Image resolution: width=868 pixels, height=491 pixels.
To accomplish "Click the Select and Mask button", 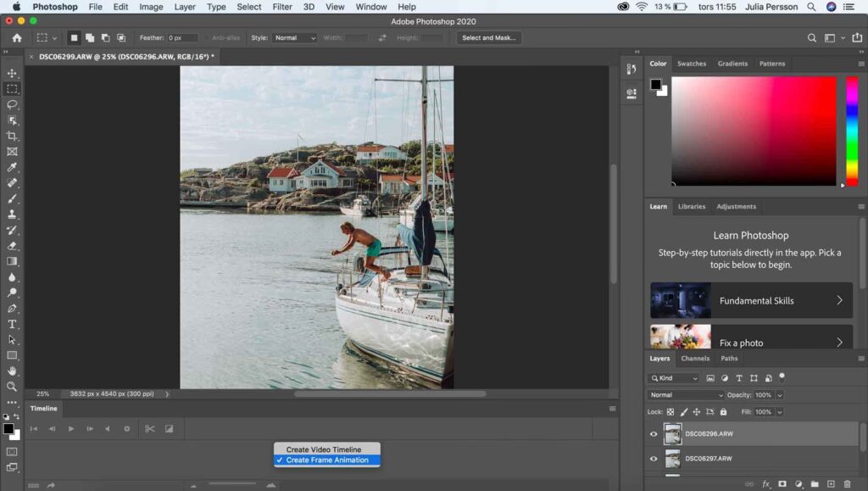I will coord(489,38).
